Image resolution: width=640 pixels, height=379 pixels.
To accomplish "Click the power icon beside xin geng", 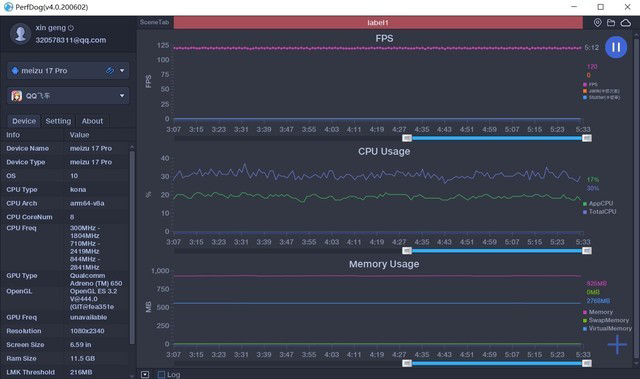I will point(71,28).
